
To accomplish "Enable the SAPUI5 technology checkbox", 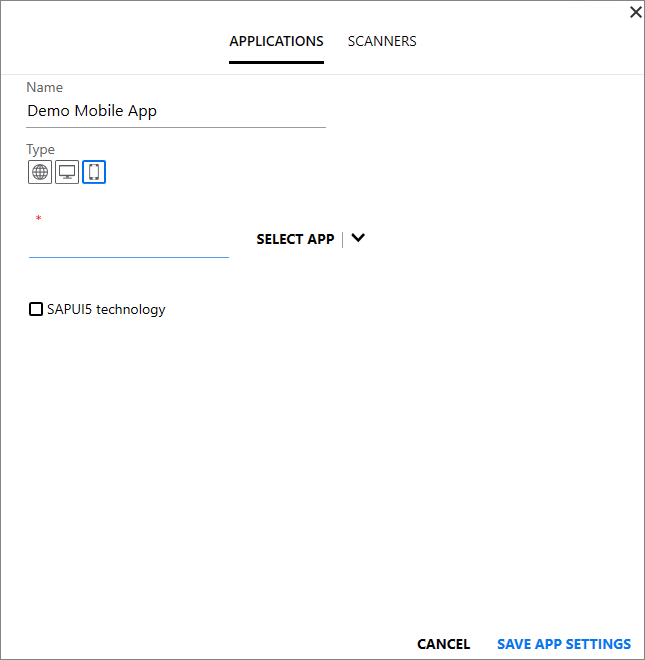I will tap(36, 310).
